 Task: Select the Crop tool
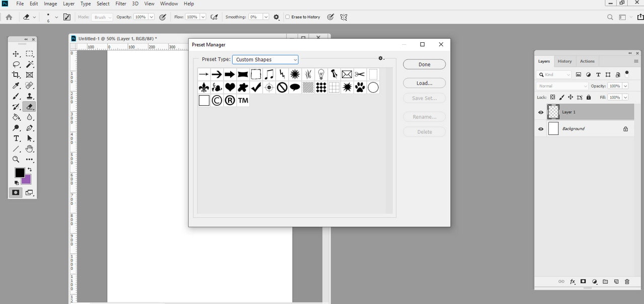point(16,75)
